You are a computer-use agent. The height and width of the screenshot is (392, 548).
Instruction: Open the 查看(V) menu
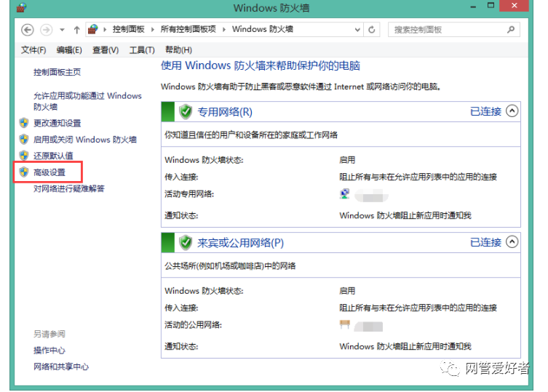tap(106, 50)
